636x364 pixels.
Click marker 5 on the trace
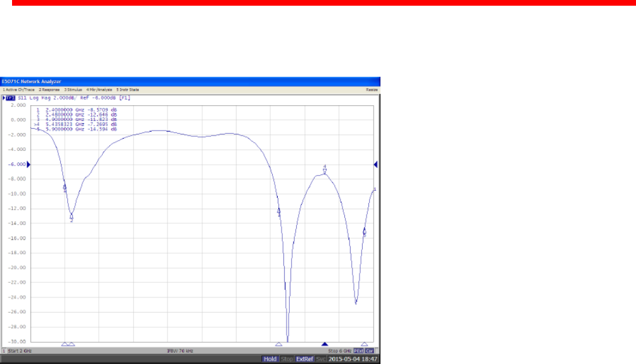[364, 233]
